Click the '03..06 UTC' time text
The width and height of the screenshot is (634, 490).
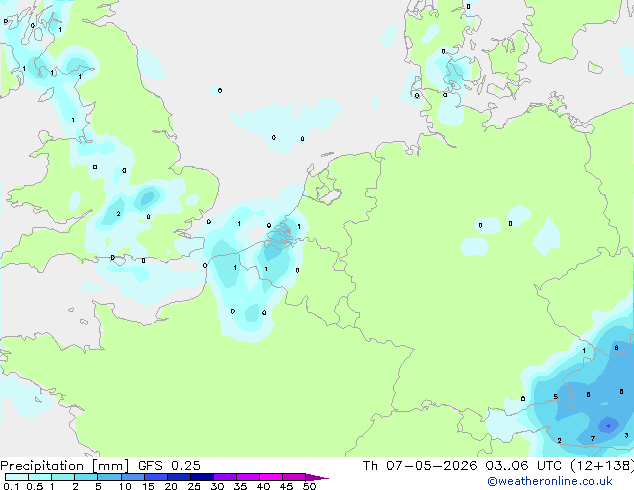point(524,466)
